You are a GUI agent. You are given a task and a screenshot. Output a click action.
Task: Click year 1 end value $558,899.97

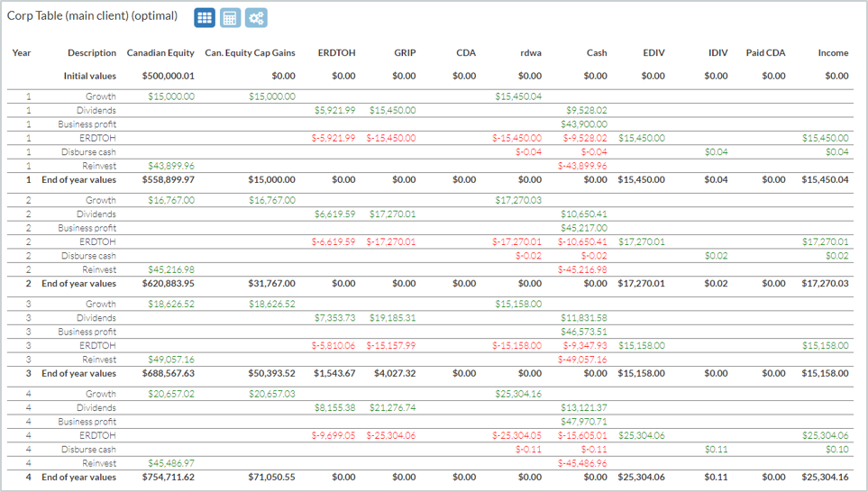click(x=169, y=180)
